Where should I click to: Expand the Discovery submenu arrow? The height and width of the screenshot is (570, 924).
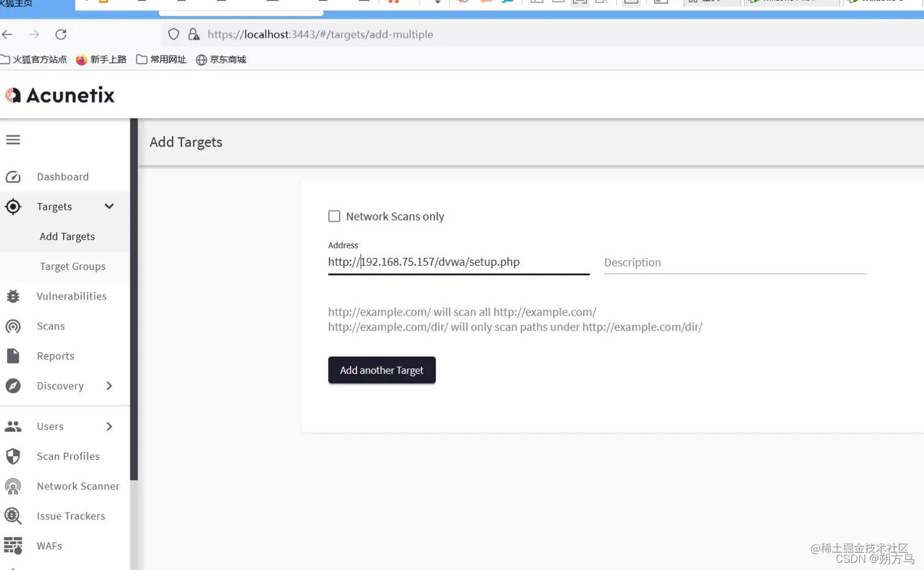pos(109,386)
